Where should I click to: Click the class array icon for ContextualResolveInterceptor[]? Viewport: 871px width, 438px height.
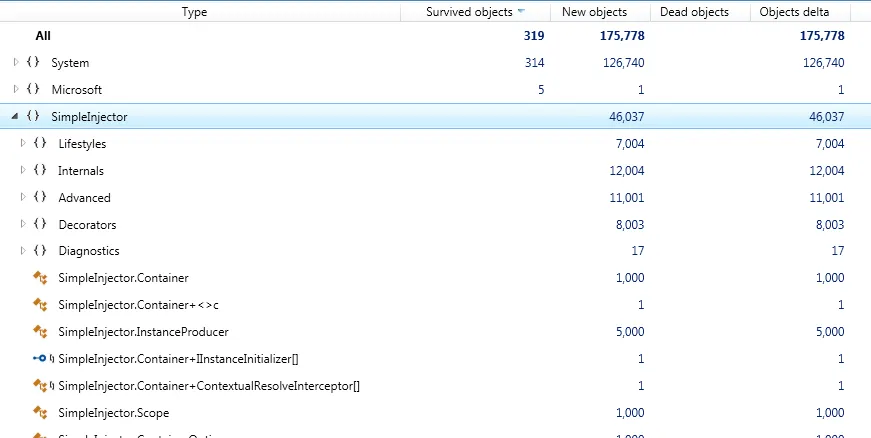click(43, 385)
